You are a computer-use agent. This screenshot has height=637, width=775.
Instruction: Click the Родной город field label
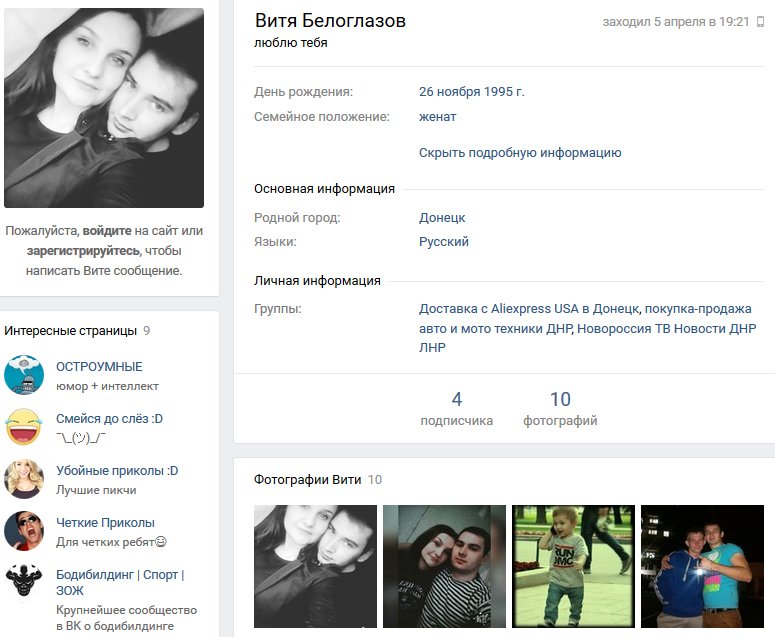[x=297, y=218]
